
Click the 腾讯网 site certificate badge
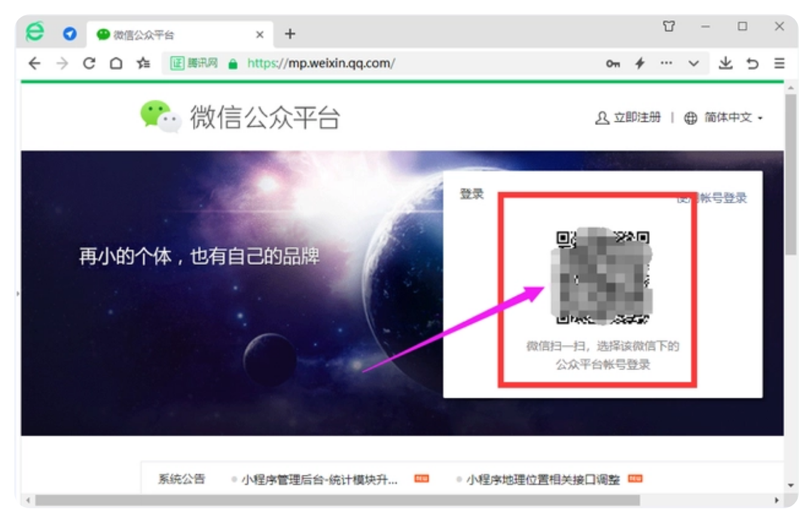pos(194,63)
